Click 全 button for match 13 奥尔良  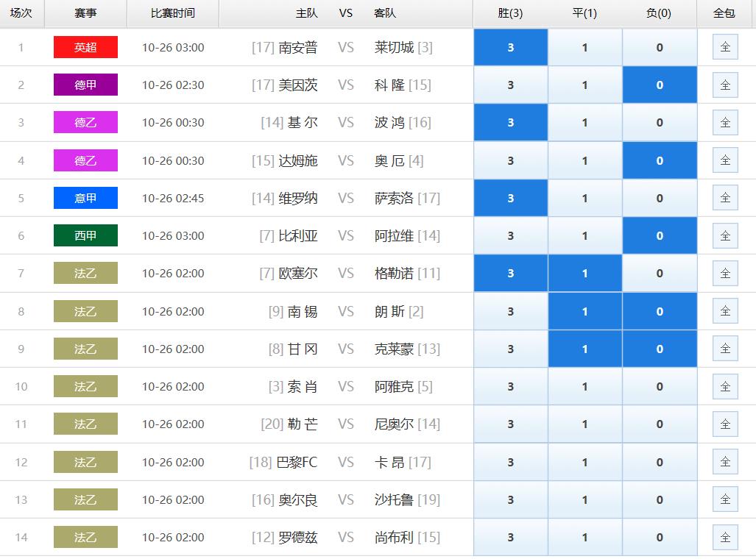(x=725, y=499)
